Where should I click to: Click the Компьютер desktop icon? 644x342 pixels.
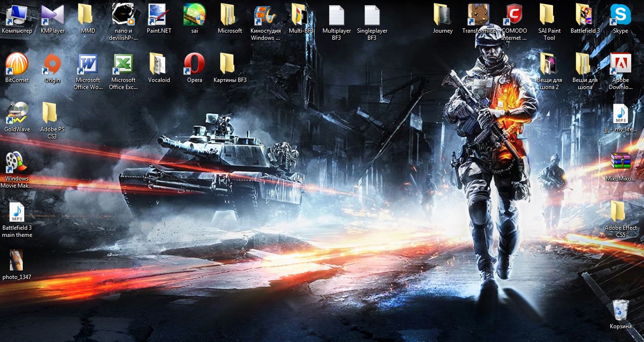pos(17,15)
